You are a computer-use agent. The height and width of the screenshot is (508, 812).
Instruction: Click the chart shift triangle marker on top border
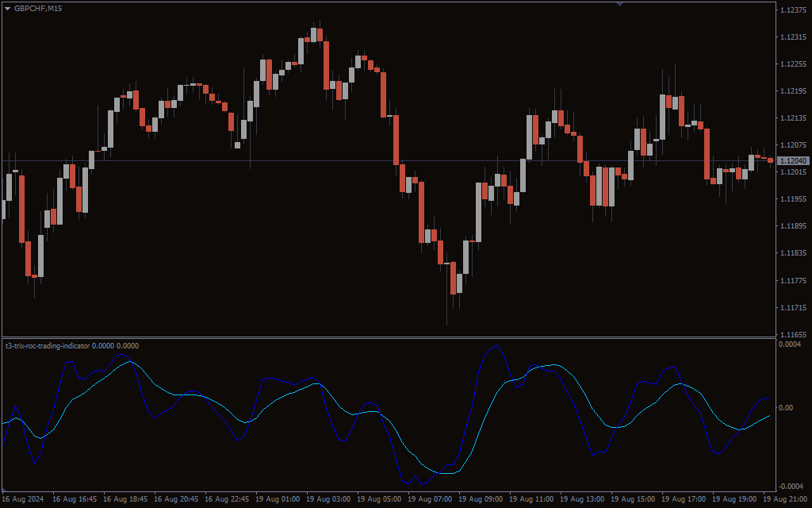(619, 4)
